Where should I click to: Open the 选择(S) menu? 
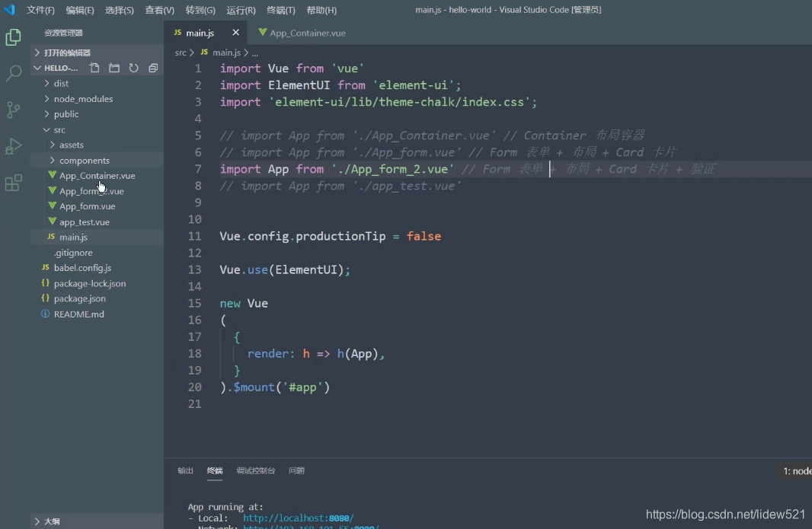pyautogui.click(x=119, y=10)
